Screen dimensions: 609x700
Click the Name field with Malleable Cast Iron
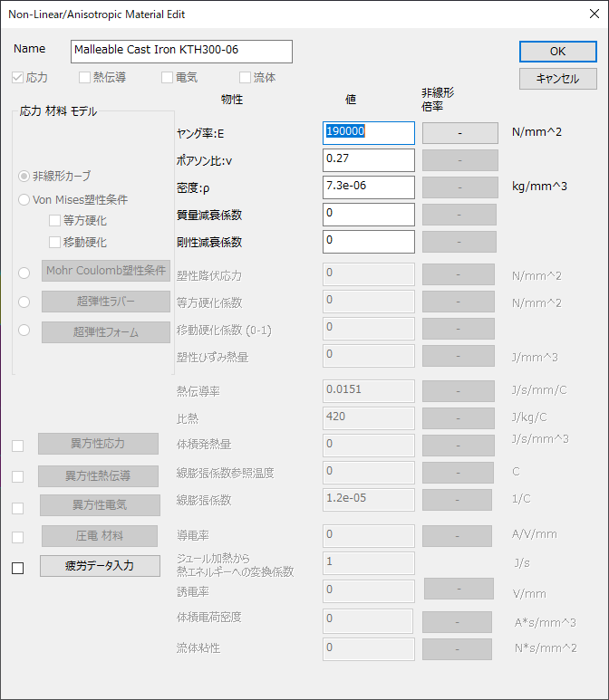181,52
